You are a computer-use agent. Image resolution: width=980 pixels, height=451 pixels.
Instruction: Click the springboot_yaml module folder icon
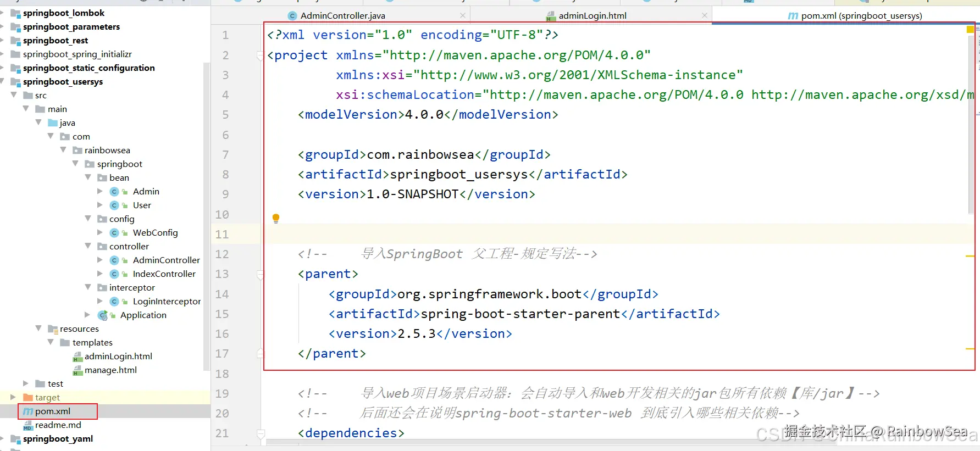click(15, 438)
